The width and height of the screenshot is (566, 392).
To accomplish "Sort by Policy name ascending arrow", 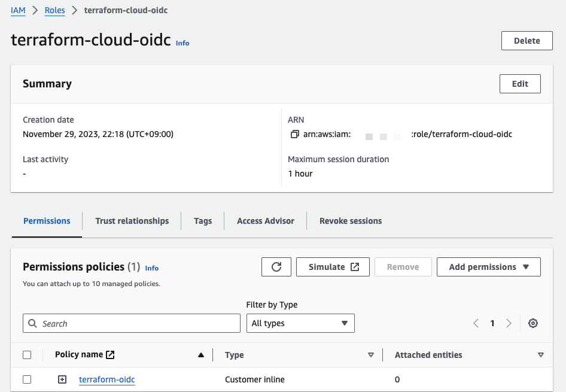I will tap(201, 355).
